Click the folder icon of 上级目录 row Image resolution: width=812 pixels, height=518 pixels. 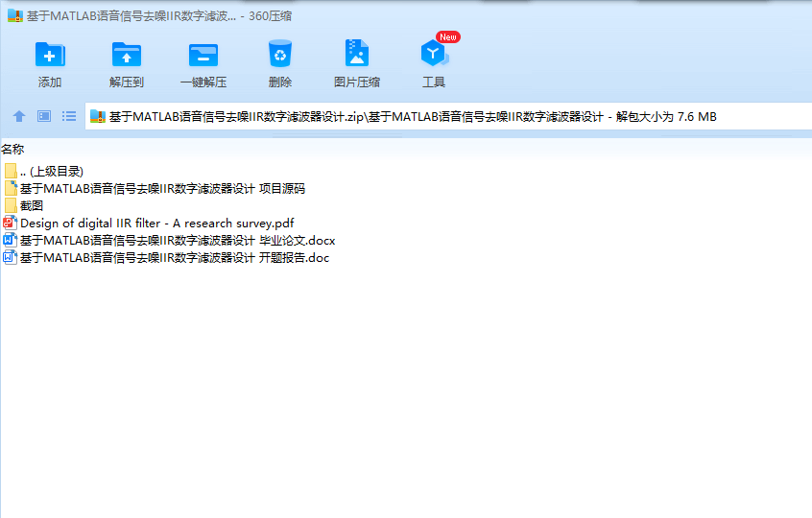click(11, 171)
